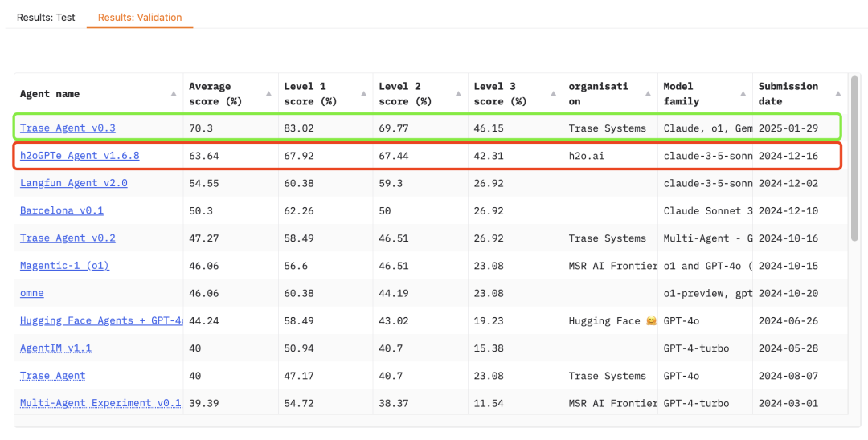Image resolution: width=868 pixels, height=440 pixels.
Task: Open h2oGPTe Agent v1.6.8 link
Action: (x=80, y=156)
